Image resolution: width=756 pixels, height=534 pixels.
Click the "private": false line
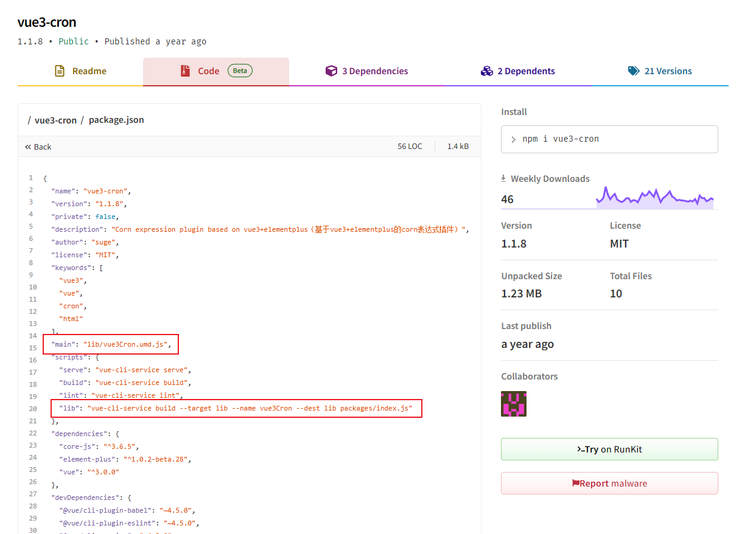tap(85, 217)
